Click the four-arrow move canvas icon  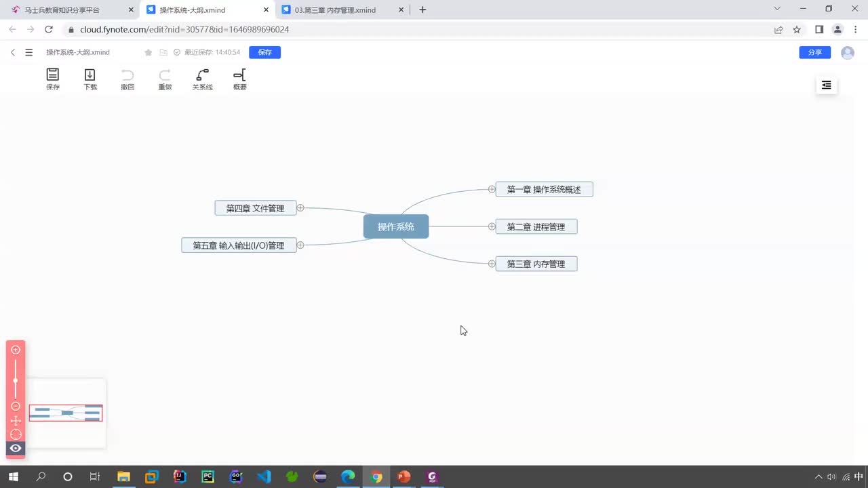pos(16,421)
